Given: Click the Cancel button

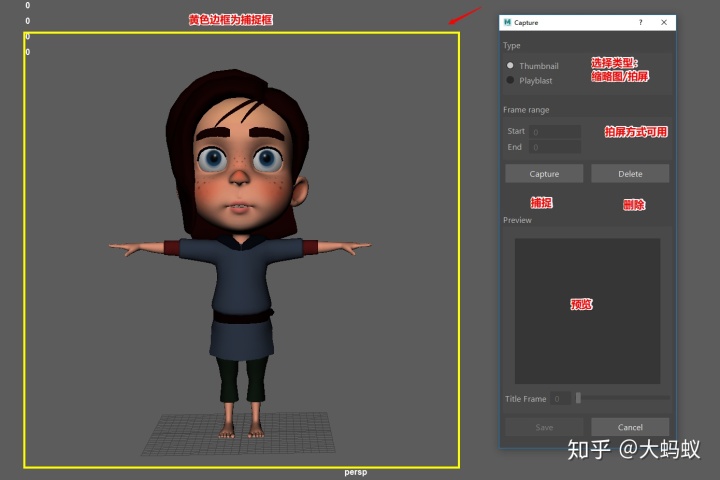Looking at the screenshot, I should click(630, 427).
